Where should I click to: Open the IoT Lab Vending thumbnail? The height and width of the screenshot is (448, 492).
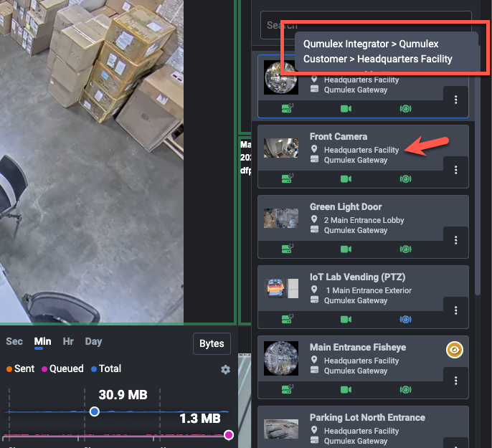(282, 288)
